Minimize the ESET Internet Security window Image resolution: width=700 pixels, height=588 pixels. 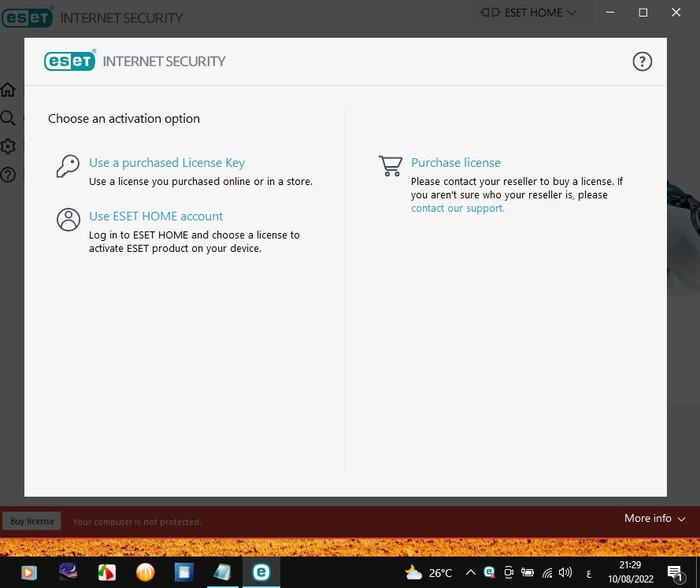pos(609,13)
